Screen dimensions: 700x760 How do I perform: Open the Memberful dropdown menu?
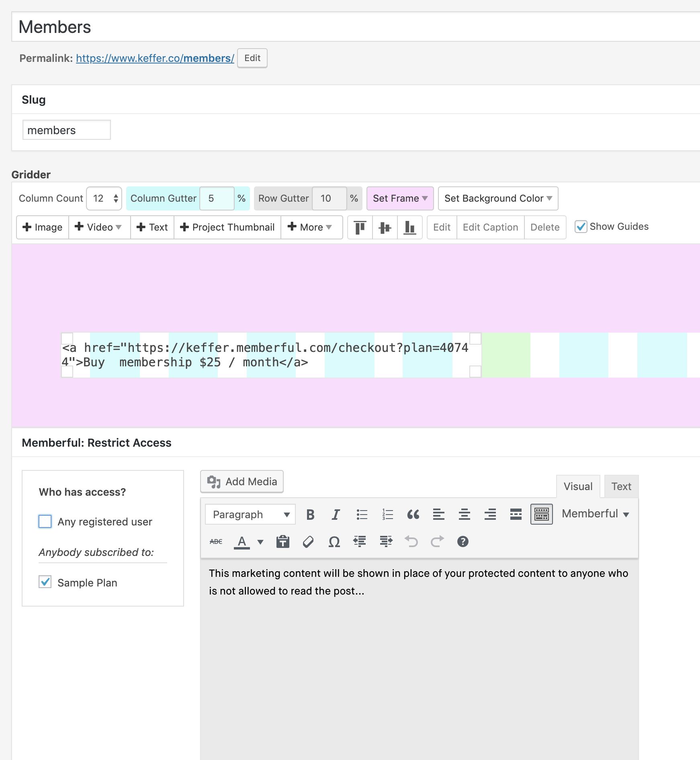(x=595, y=514)
